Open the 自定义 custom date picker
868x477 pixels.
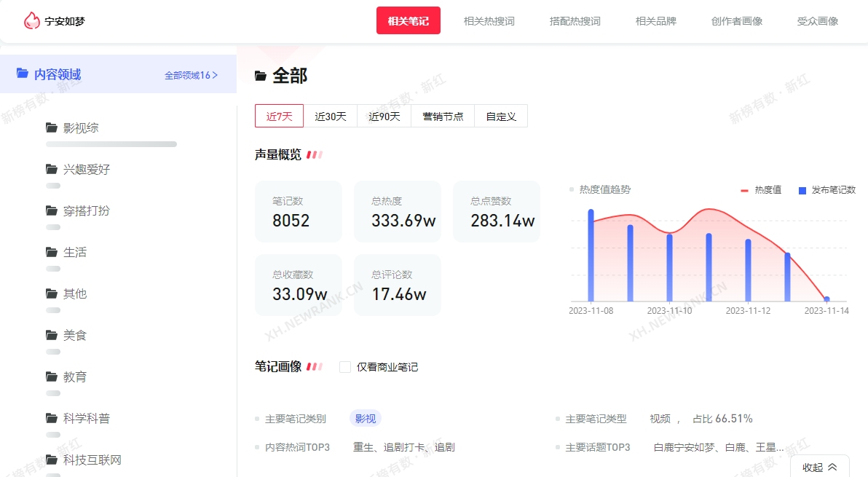point(500,115)
